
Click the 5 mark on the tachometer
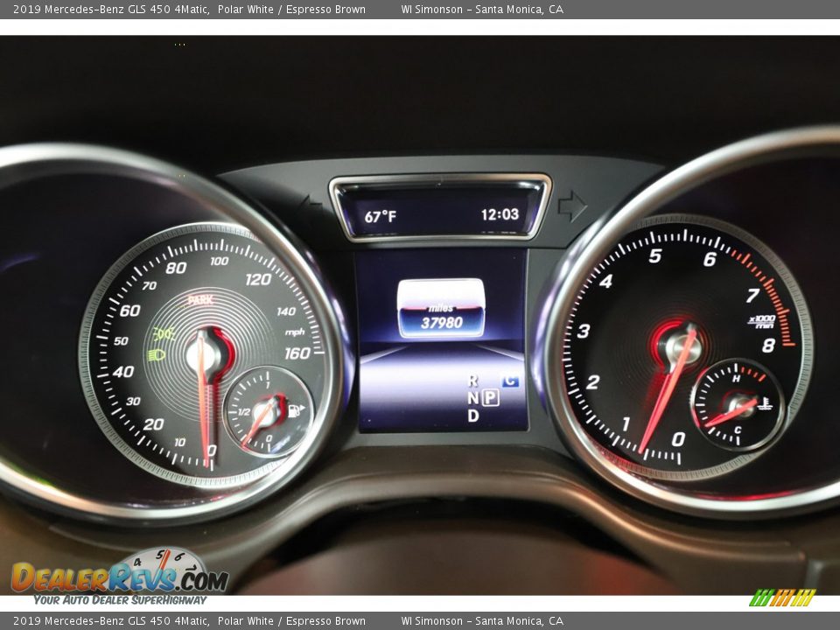[654, 255]
